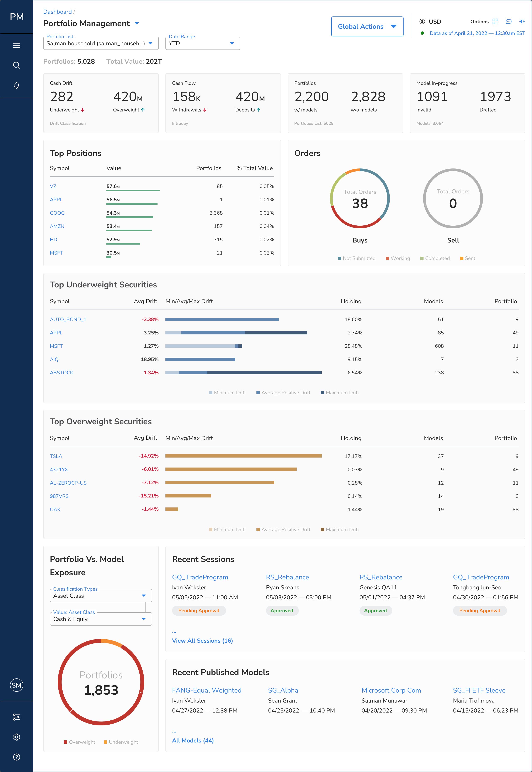Open the VZ position link
This screenshot has height=772, width=532.
(x=53, y=187)
